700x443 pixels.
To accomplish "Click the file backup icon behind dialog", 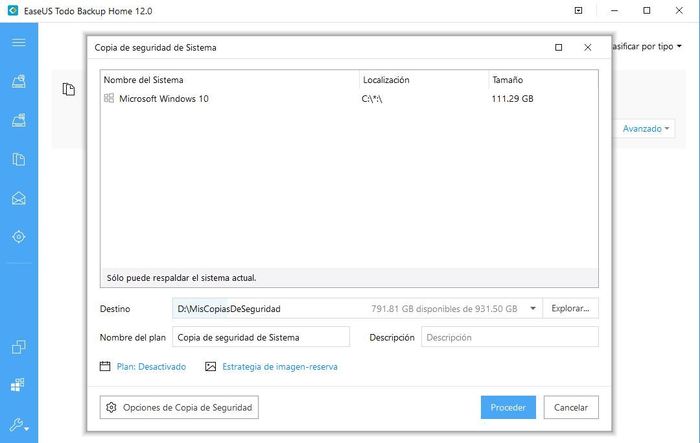I will click(68, 89).
